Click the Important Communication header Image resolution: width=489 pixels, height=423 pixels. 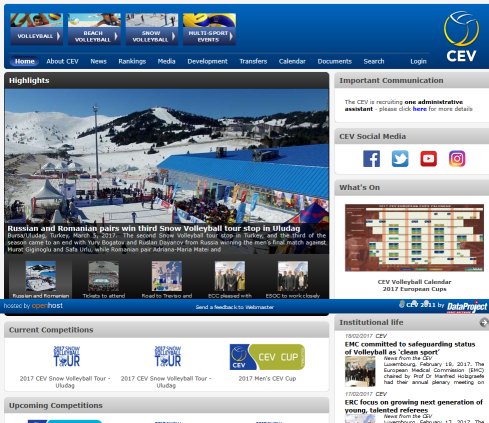391,80
